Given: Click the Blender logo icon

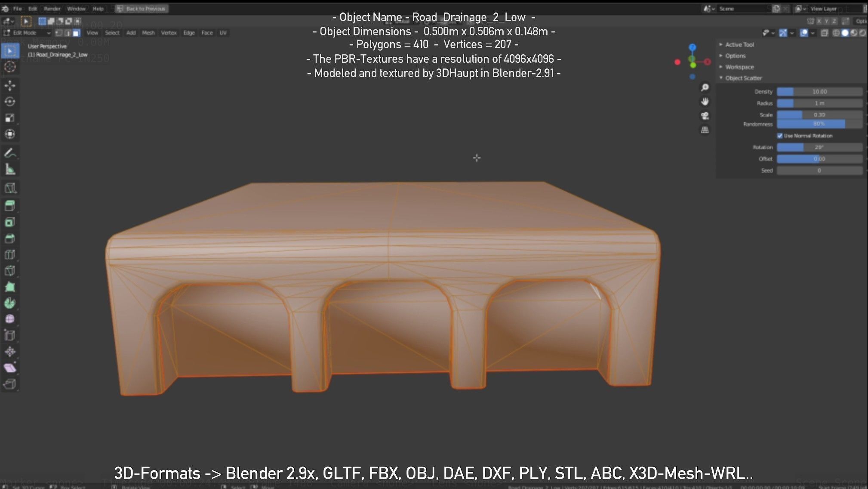Looking at the screenshot, I should [5, 9].
